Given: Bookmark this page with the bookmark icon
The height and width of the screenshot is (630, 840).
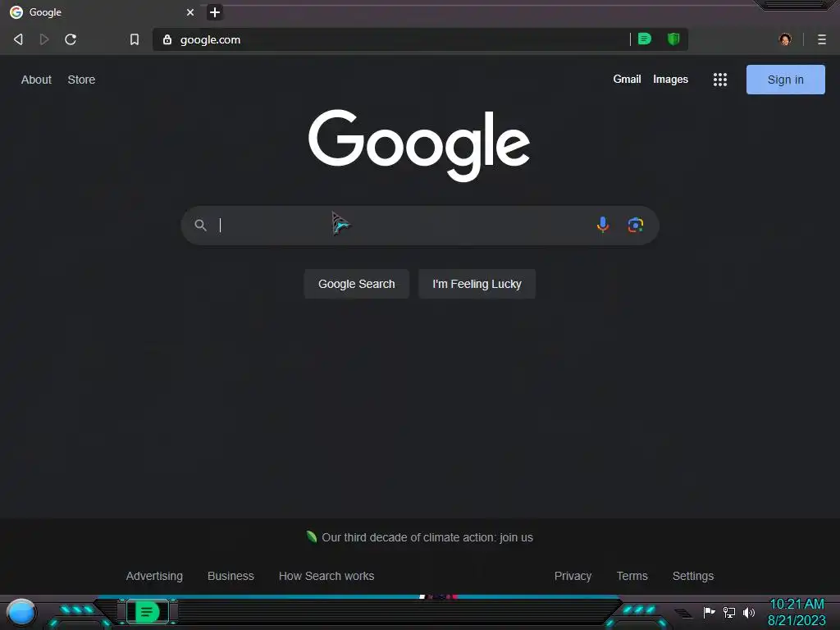Looking at the screenshot, I should pyautogui.click(x=135, y=39).
